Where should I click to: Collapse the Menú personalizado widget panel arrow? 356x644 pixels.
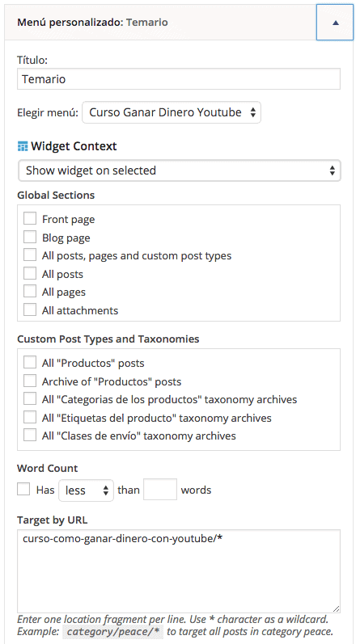click(335, 23)
